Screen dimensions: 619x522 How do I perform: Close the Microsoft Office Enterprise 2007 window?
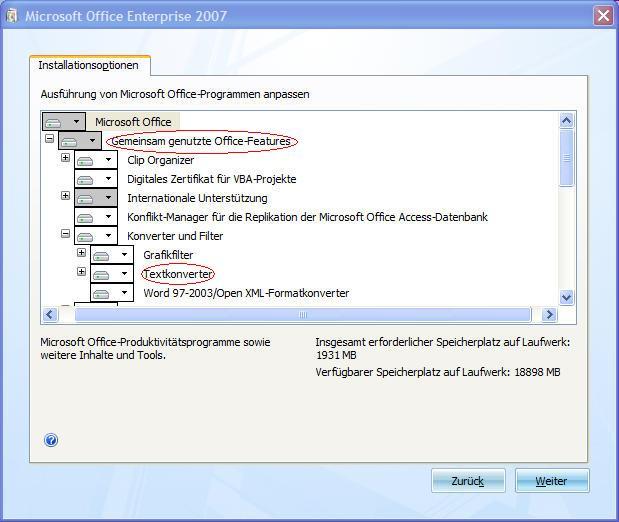click(x=603, y=16)
